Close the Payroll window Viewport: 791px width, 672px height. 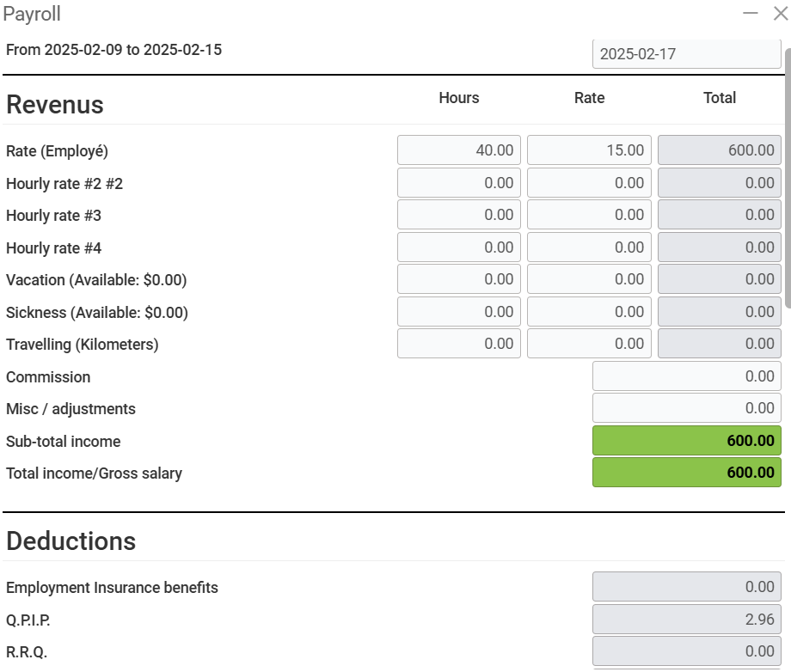(x=780, y=13)
